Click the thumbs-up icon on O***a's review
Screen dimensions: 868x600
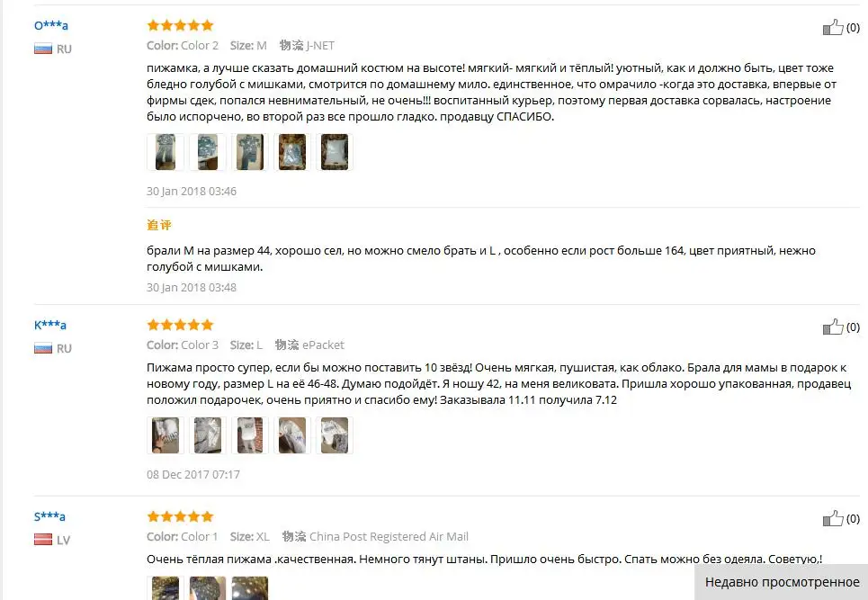pos(833,27)
